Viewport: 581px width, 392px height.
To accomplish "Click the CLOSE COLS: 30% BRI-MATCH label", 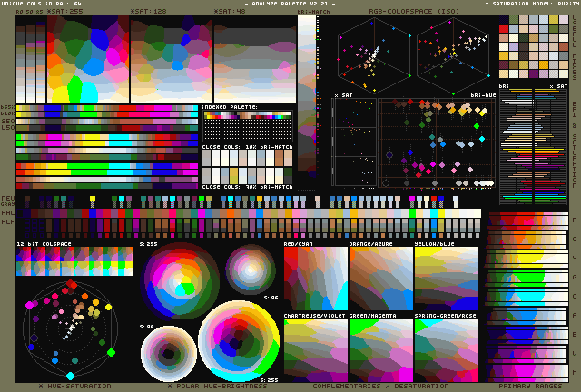I will 247,187.
